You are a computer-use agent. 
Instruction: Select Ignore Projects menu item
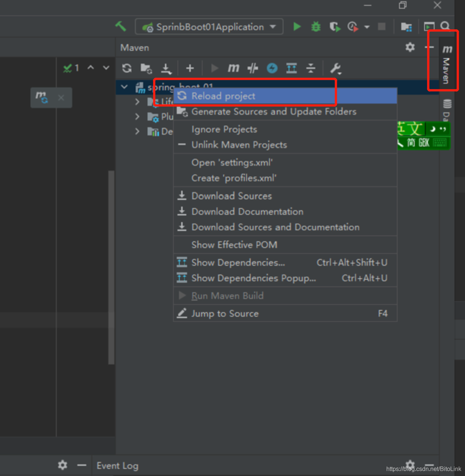[x=285, y=129]
